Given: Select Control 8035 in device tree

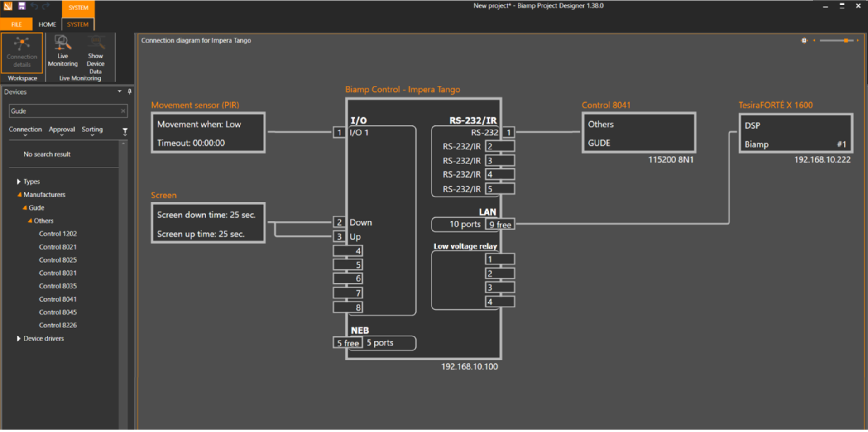Looking at the screenshot, I should (x=58, y=286).
